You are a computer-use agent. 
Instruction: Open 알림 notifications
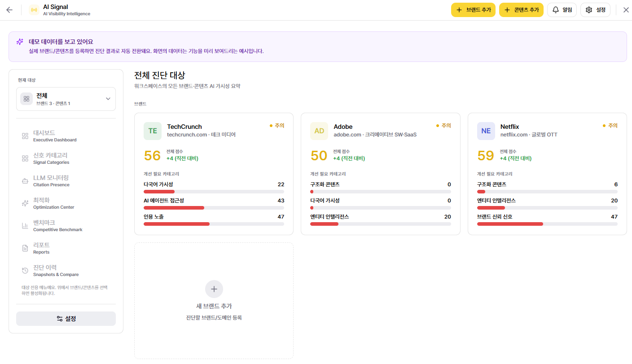coord(562,10)
